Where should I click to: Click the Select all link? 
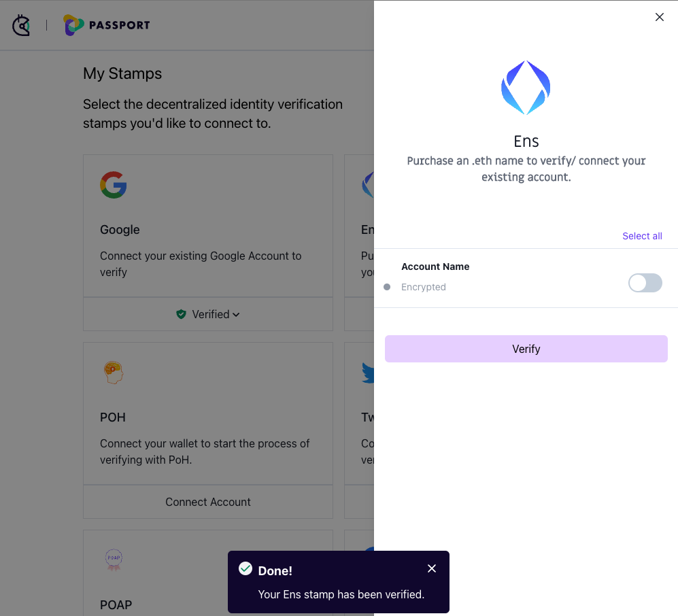click(642, 236)
